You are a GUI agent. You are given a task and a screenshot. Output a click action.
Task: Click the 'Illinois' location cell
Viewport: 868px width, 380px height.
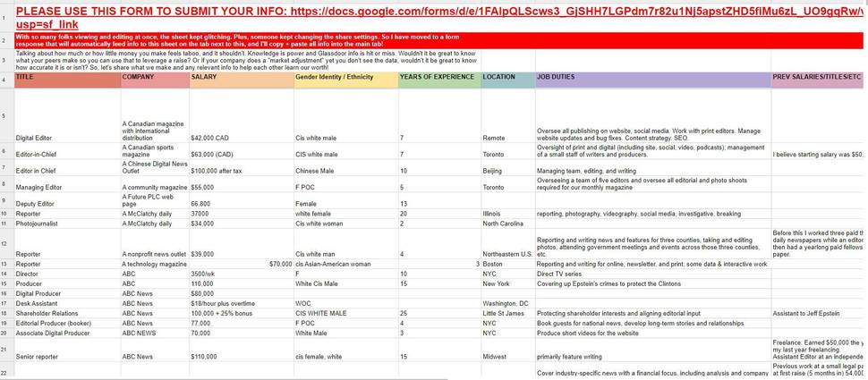[508, 214]
